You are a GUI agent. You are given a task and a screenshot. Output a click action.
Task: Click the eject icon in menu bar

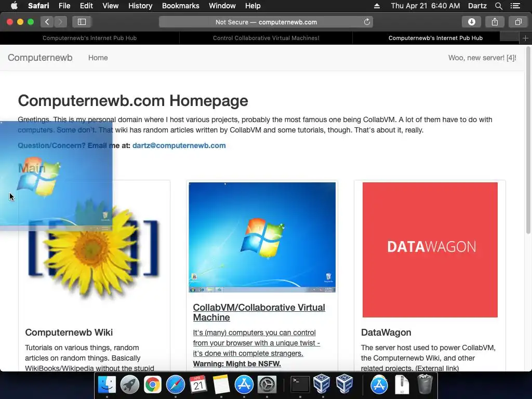click(x=377, y=6)
